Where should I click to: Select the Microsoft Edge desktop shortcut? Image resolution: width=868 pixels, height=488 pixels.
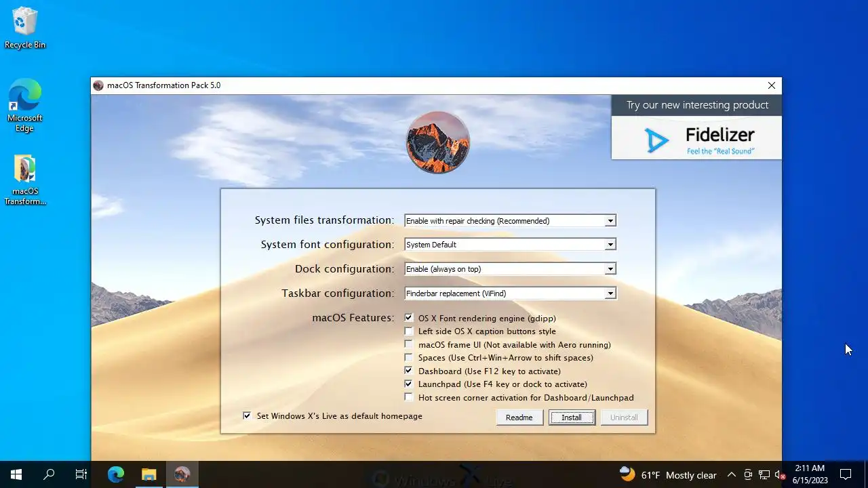[25, 105]
